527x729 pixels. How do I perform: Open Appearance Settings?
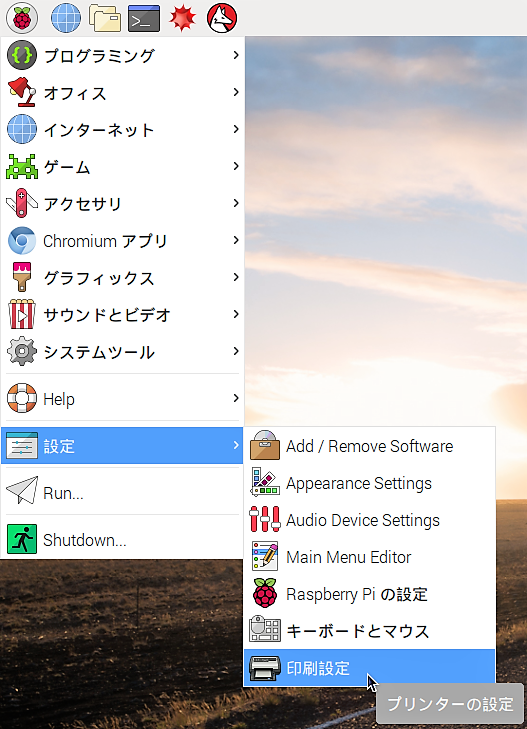[369, 483]
